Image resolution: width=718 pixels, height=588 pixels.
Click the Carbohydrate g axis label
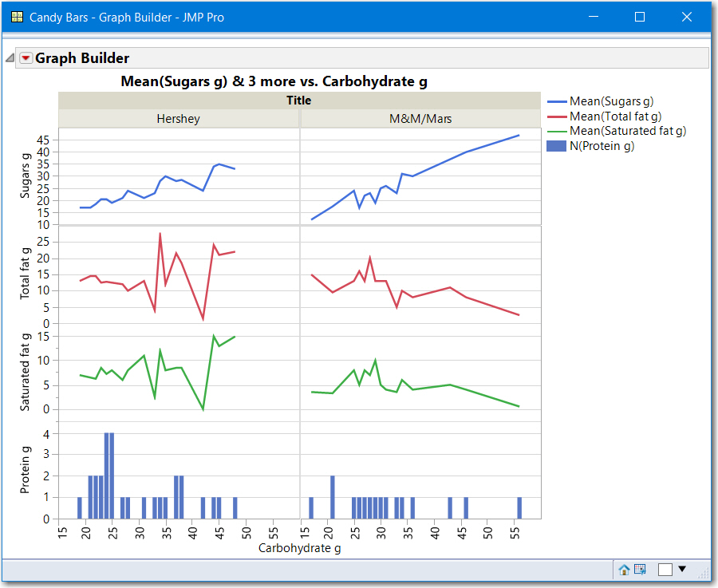[299, 548]
